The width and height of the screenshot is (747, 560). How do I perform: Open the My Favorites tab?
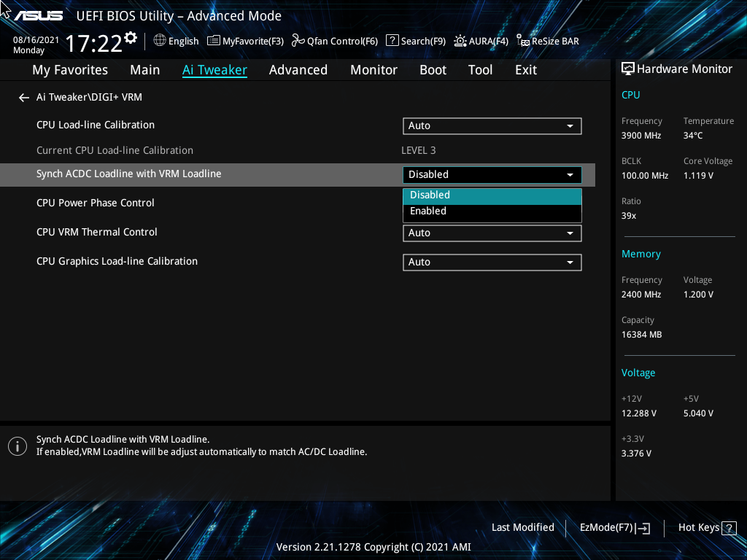(x=70, y=70)
